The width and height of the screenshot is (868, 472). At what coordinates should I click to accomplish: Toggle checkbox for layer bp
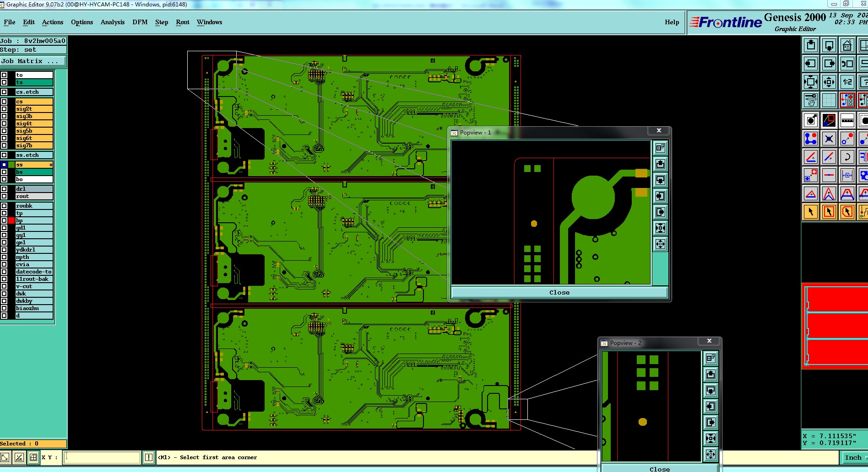click(4, 220)
